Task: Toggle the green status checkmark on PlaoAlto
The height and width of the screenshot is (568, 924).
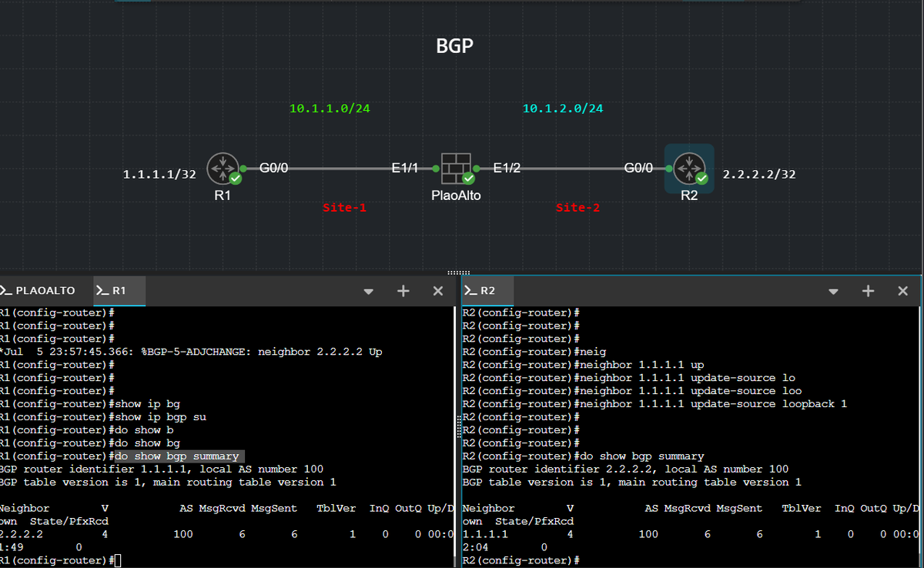Action: click(x=467, y=179)
